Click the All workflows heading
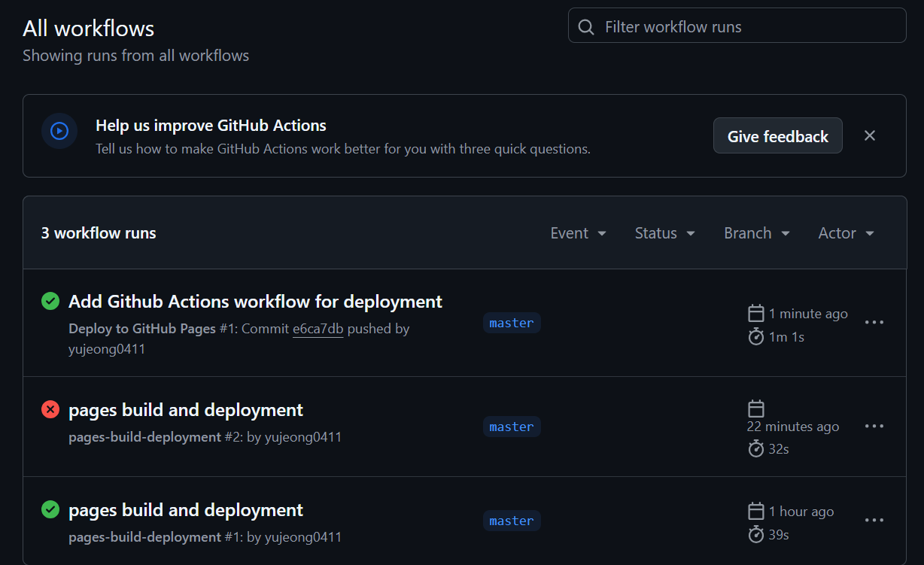Screen dimensions: 924x565 click(x=89, y=29)
